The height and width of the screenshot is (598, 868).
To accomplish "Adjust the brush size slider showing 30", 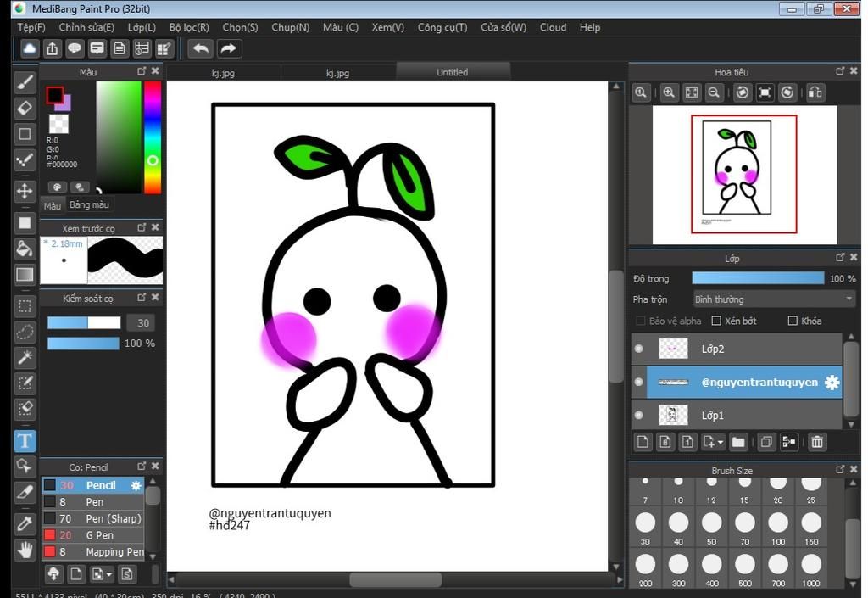I will pos(84,323).
